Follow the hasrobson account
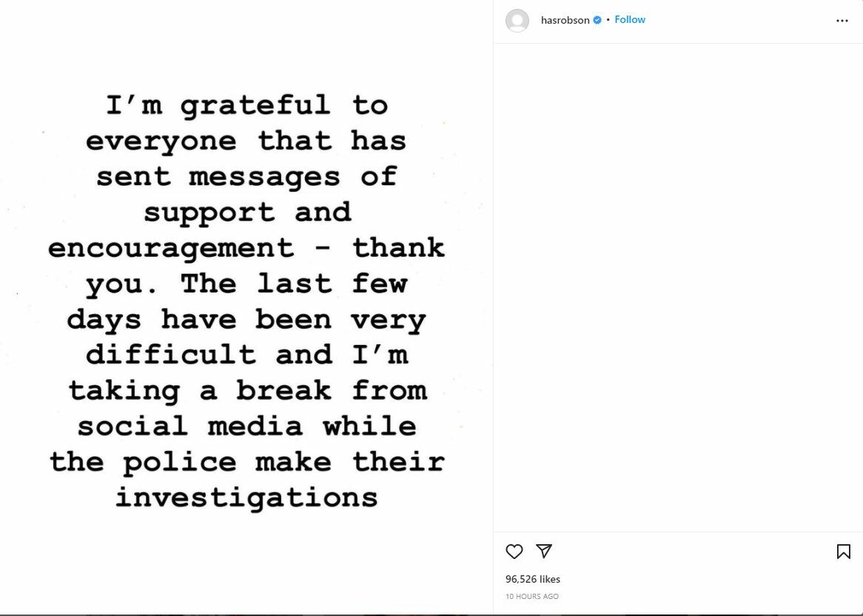 click(630, 20)
